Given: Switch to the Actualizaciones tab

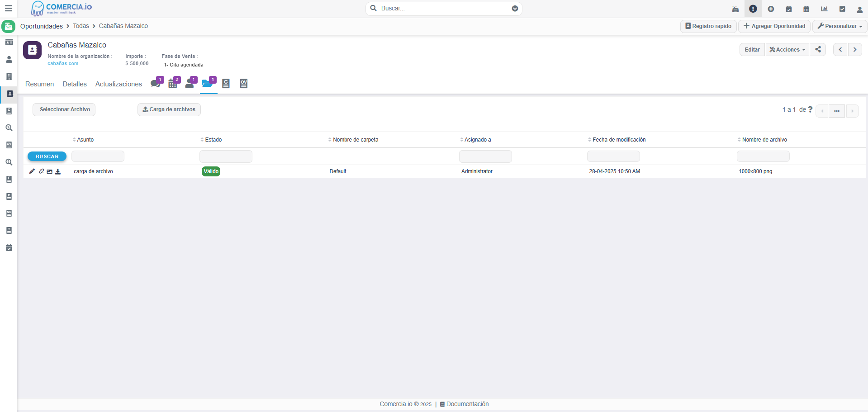Looking at the screenshot, I should [119, 84].
